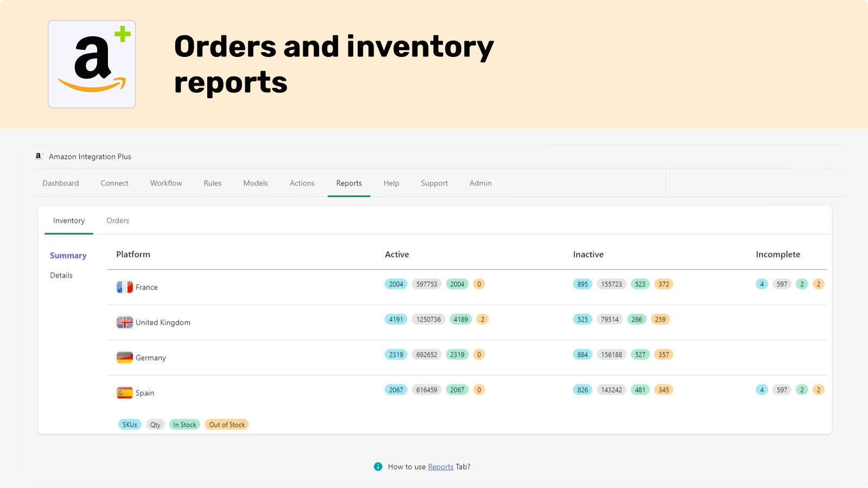
Task: Click France inactive out-of-stock badge 372
Action: click(x=663, y=284)
